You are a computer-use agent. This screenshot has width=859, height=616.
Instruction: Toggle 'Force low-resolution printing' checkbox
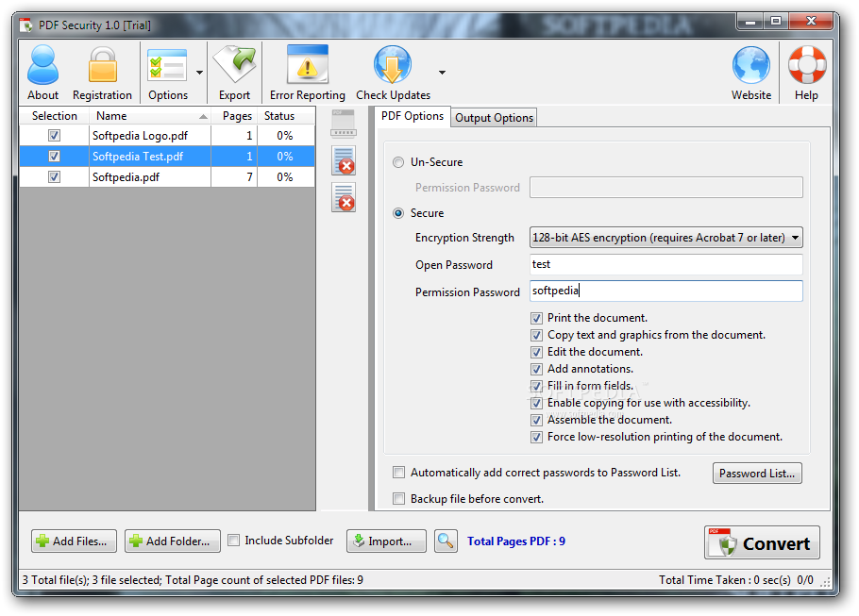point(536,437)
